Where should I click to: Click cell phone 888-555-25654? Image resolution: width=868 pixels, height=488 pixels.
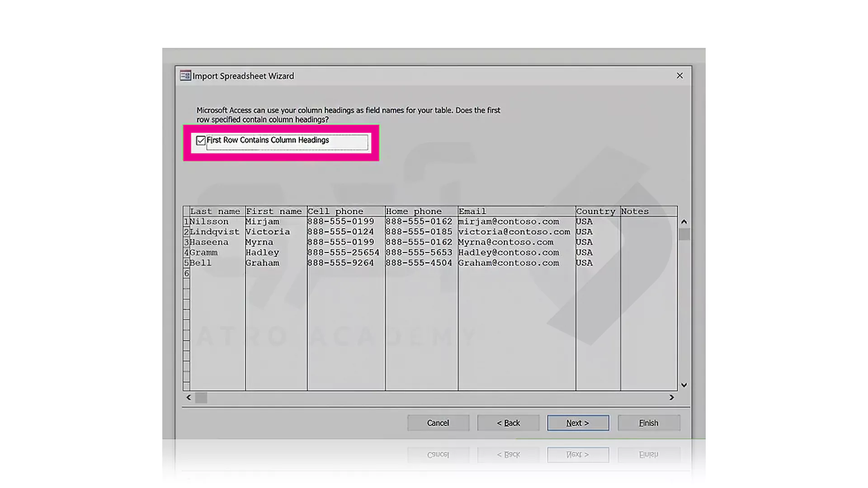(x=346, y=253)
